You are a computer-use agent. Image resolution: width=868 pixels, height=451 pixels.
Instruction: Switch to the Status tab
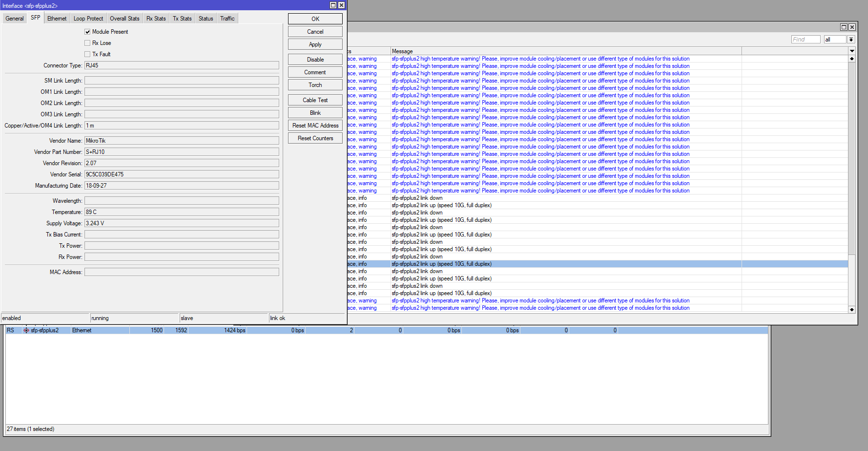pos(206,19)
